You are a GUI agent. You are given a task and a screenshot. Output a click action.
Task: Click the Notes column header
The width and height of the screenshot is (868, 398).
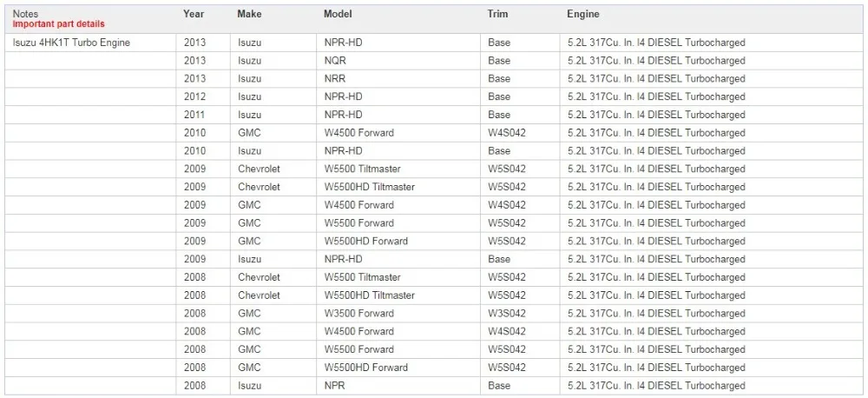pyautogui.click(x=25, y=14)
